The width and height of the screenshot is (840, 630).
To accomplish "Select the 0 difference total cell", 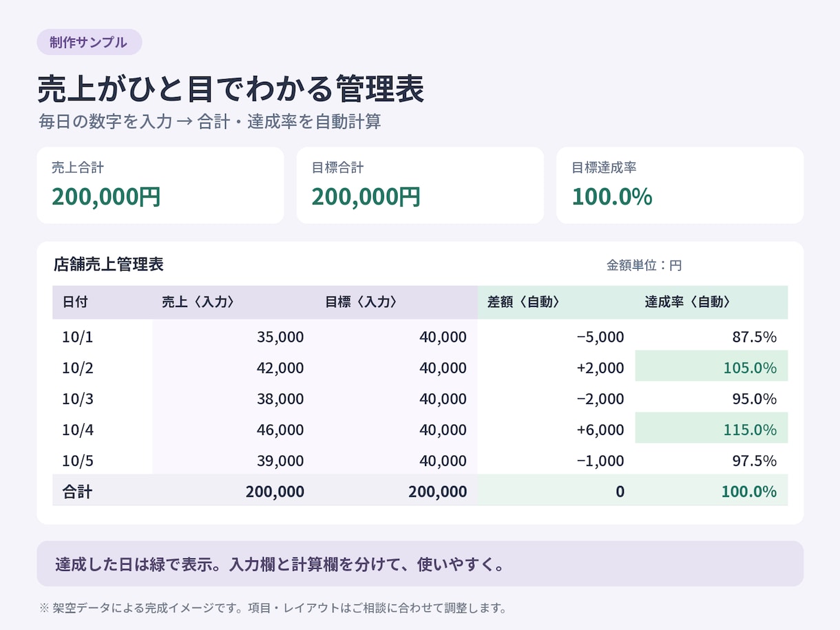I will tap(556, 490).
